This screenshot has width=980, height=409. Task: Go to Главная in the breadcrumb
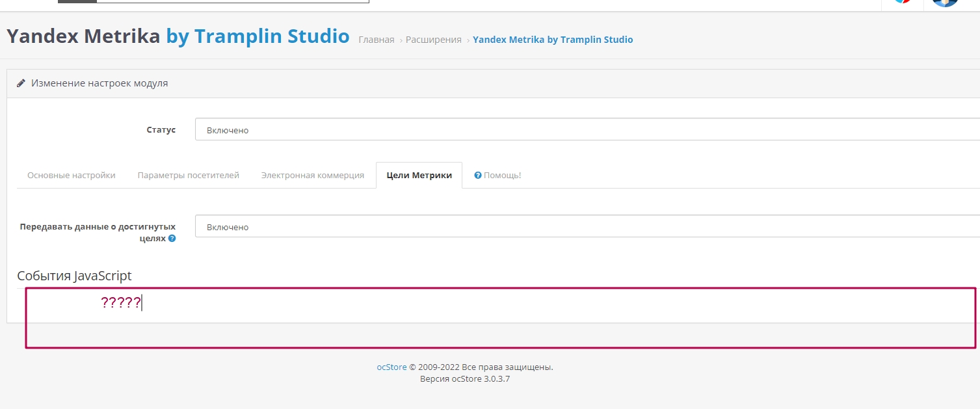coord(376,40)
